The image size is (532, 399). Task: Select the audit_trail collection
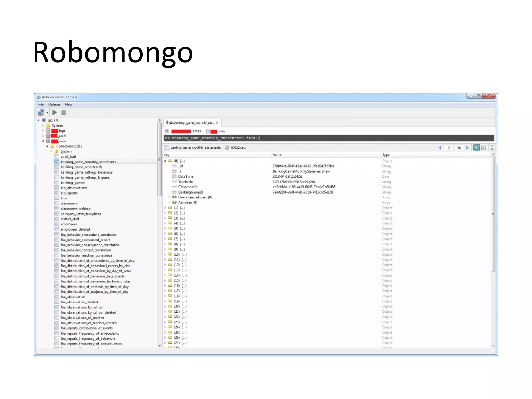(68, 157)
